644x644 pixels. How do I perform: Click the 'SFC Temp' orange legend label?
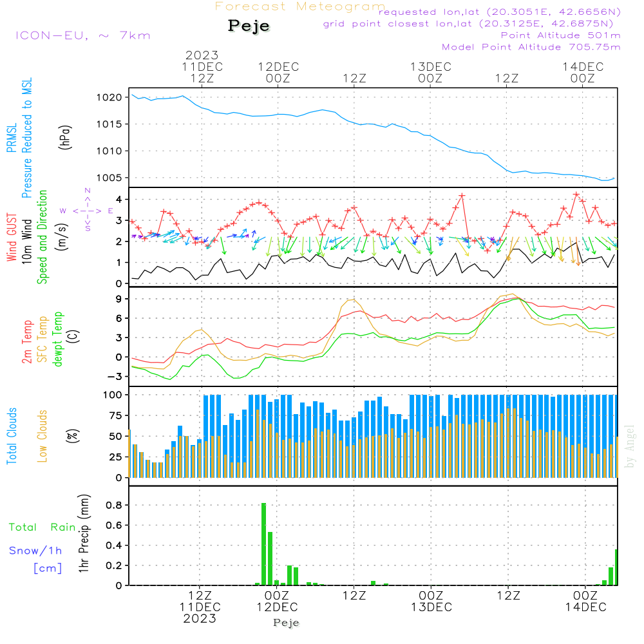coord(43,339)
